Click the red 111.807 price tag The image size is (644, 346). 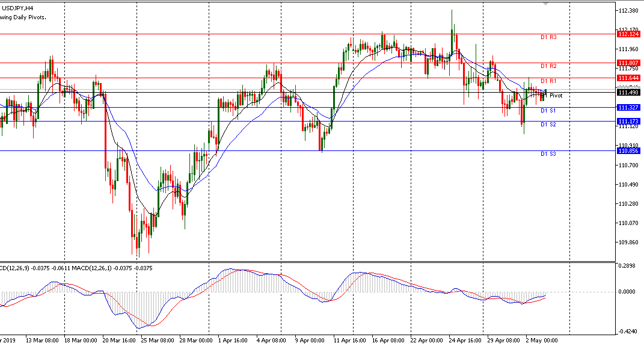pos(628,63)
